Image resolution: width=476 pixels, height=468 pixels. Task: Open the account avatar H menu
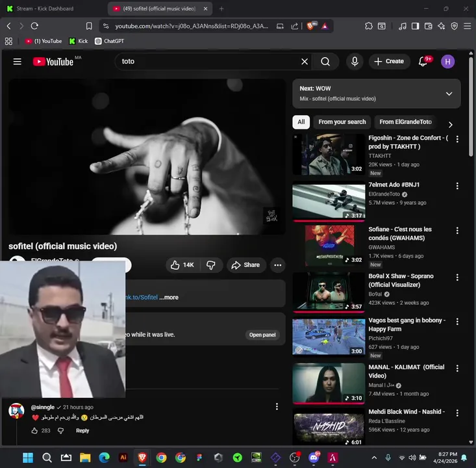(x=447, y=62)
